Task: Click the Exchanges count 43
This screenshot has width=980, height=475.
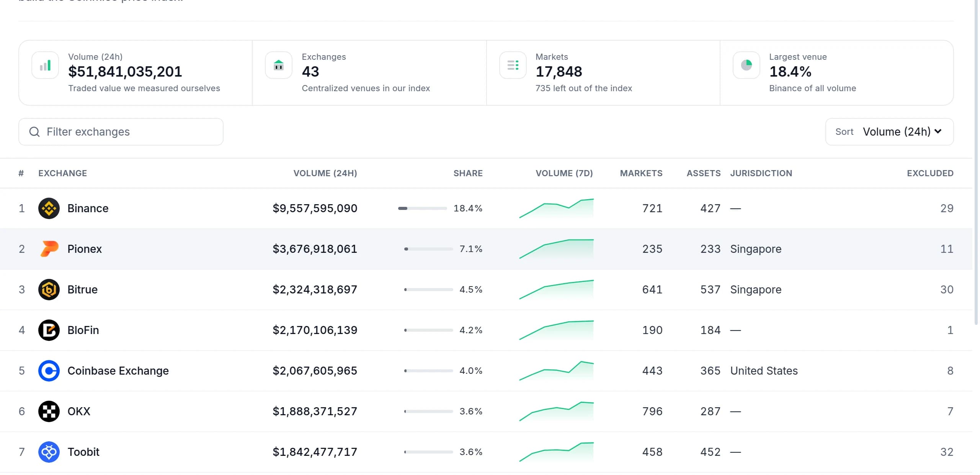Action: tap(310, 72)
